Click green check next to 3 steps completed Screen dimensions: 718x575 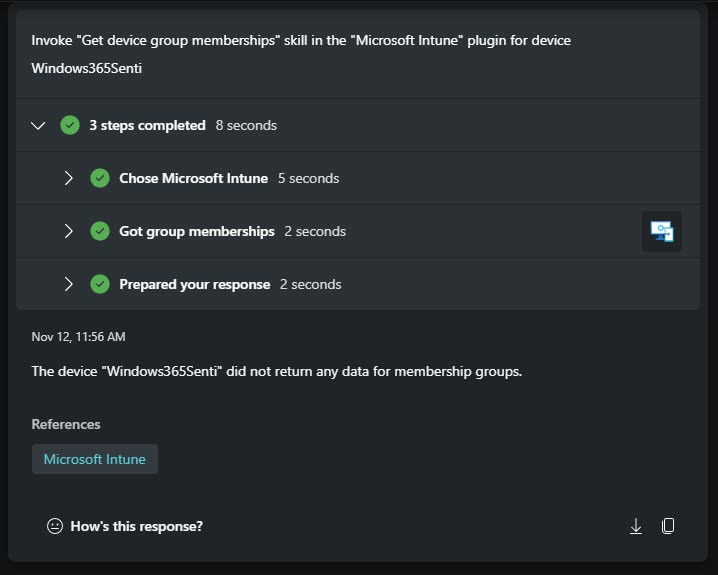(x=70, y=125)
